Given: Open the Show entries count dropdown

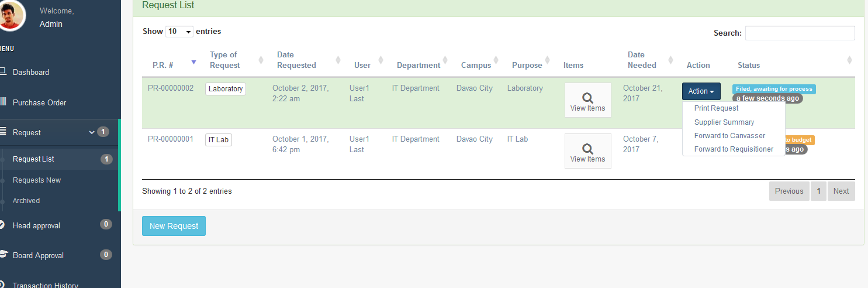Looking at the screenshot, I should (179, 32).
